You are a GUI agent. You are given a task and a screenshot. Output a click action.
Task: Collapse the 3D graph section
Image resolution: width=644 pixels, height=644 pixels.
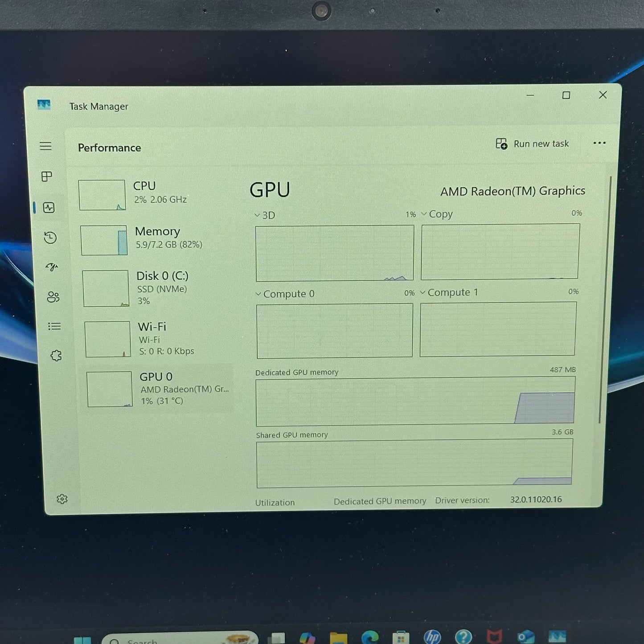pos(258,215)
